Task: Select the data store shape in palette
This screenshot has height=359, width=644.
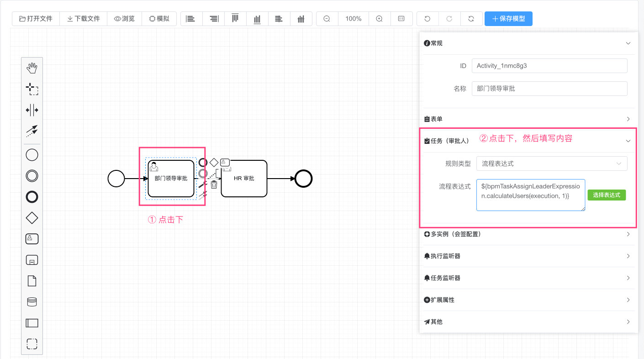Action: [32, 302]
